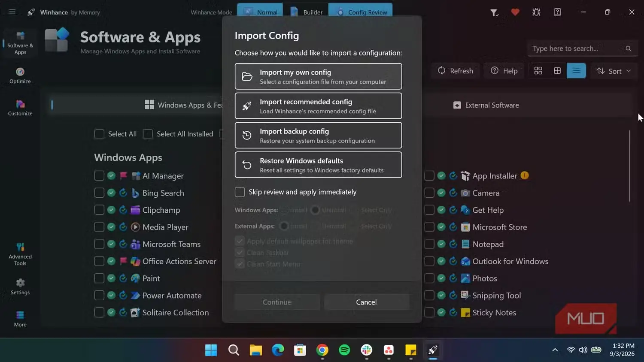Click the vertical scrollbar of the apps list
644x362 pixels.
coord(629,166)
